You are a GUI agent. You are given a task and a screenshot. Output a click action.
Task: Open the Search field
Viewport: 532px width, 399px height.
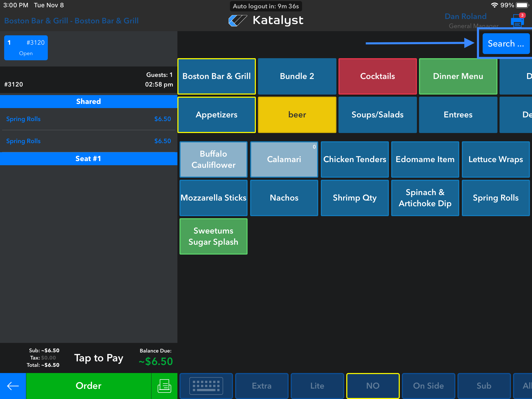tap(506, 44)
